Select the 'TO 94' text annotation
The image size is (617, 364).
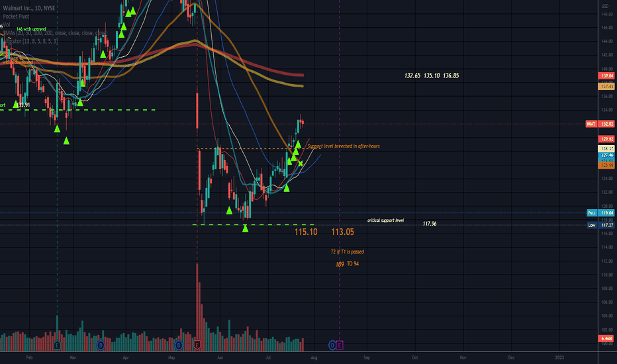353,263
